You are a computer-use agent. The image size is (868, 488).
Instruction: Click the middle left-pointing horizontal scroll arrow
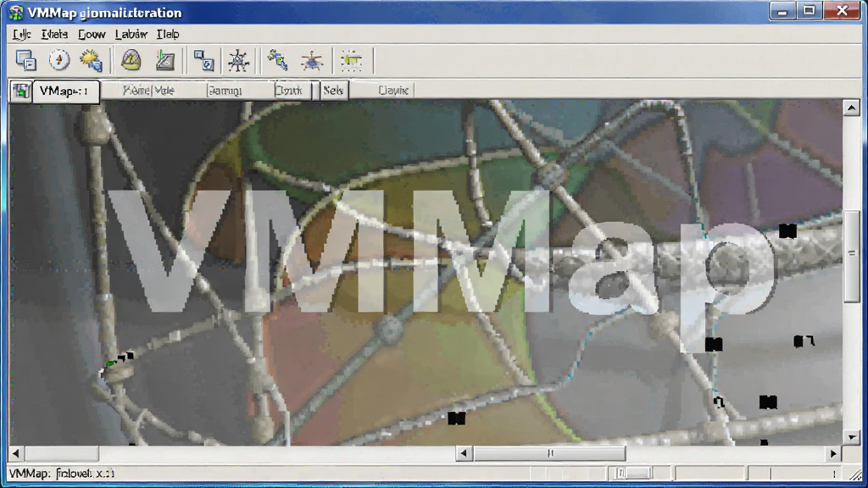(x=464, y=454)
